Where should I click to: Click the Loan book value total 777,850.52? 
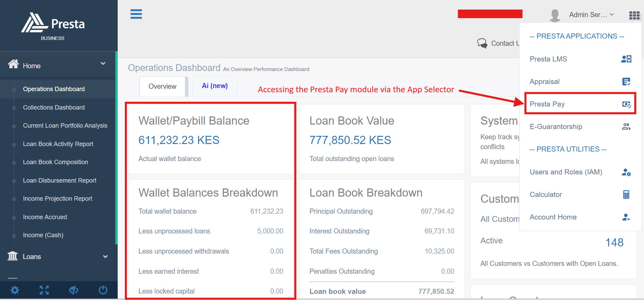[x=436, y=291]
